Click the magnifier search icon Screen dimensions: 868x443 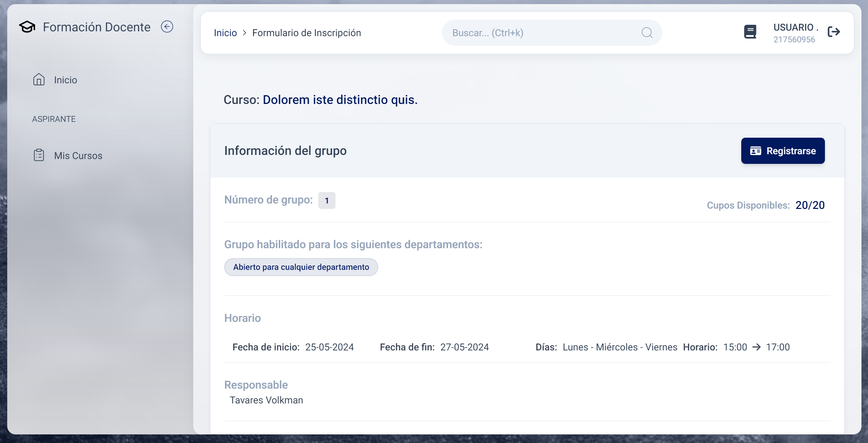(647, 33)
